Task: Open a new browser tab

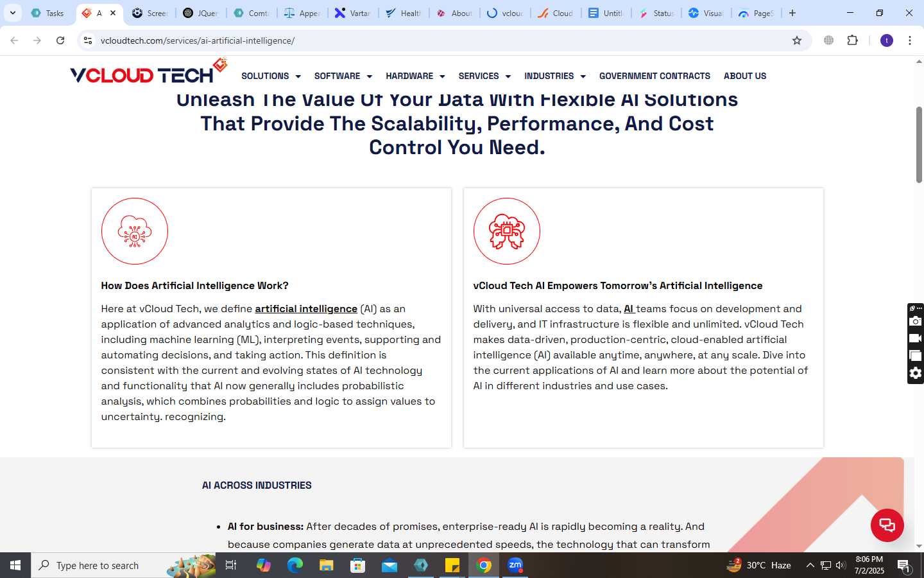Action: click(x=792, y=13)
